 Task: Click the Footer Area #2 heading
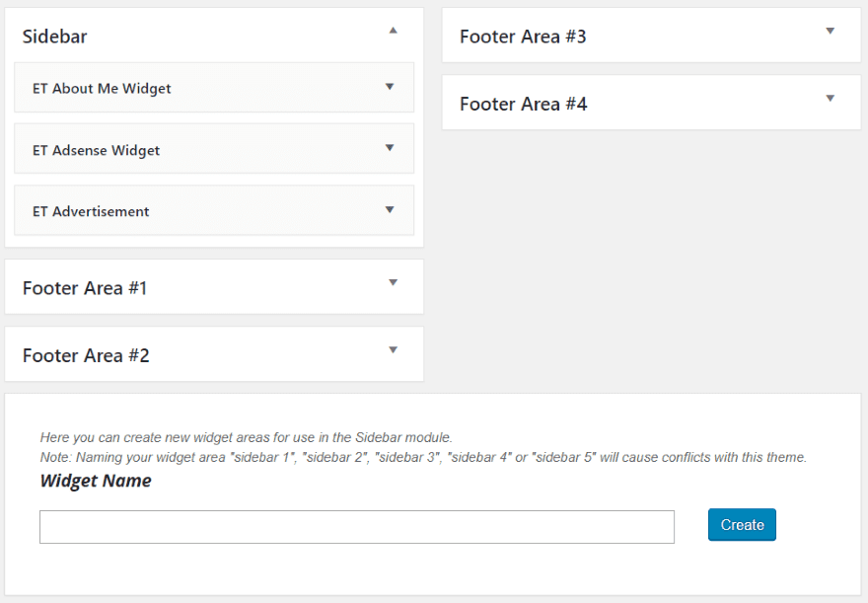pyautogui.click(x=86, y=355)
